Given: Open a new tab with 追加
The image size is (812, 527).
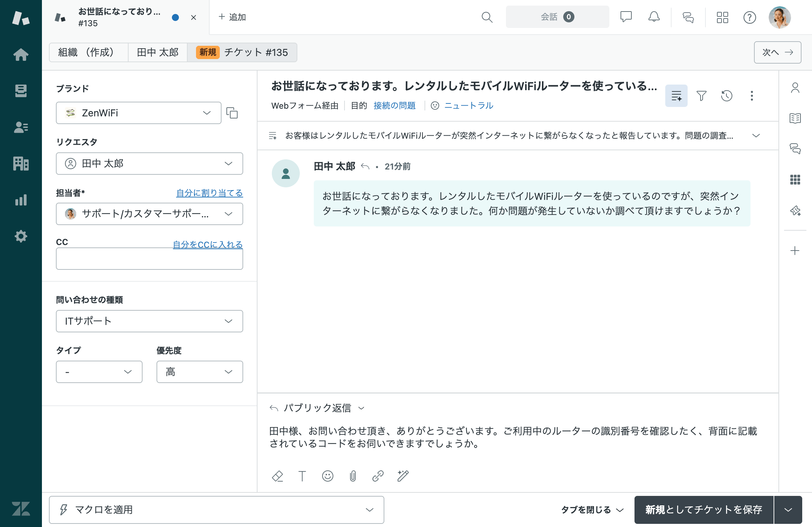Looking at the screenshot, I should point(232,17).
